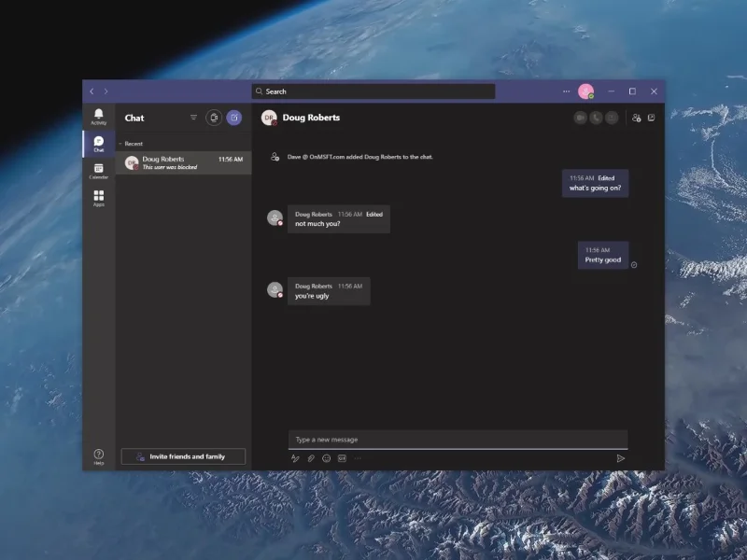Start an audio call with Doug Roberts
Screen dimensions: 747x560
point(596,119)
